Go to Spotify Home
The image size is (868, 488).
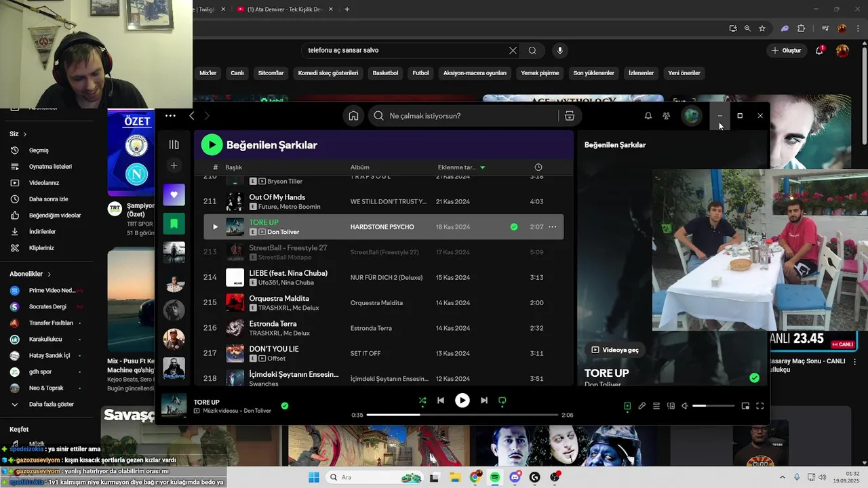[x=353, y=116]
